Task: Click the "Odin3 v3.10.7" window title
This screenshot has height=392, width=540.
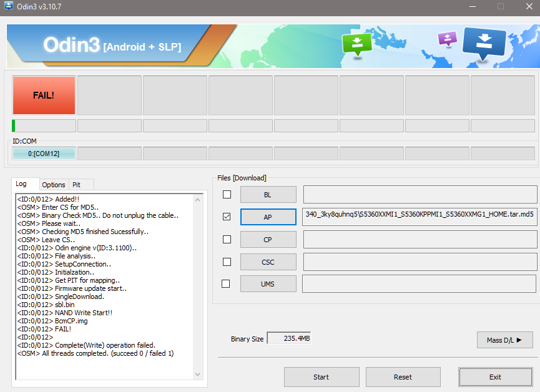Action: tap(39, 6)
